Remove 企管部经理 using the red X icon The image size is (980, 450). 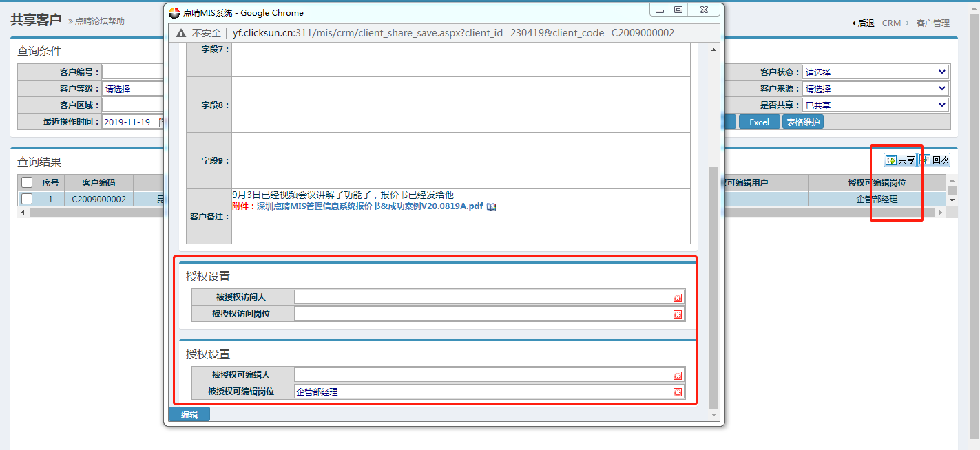pyautogui.click(x=678, y=392)
